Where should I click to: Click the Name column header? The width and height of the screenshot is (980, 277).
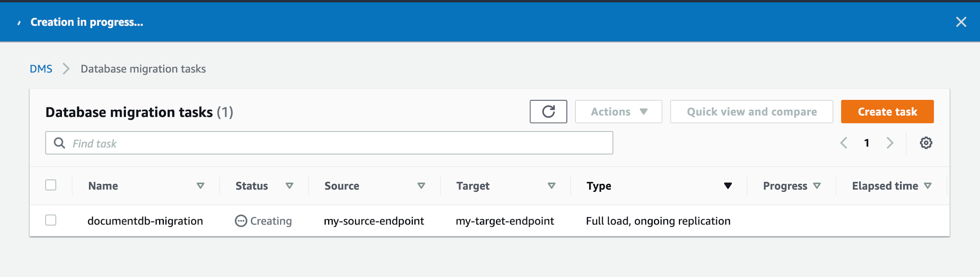tap(103, 186)
